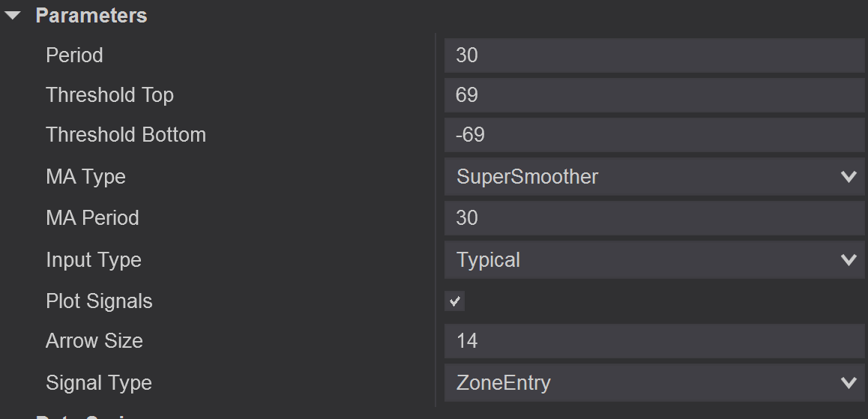Click the Period value field
The height and width of the screenshot is (419, 868).
[x=654, y=55]
